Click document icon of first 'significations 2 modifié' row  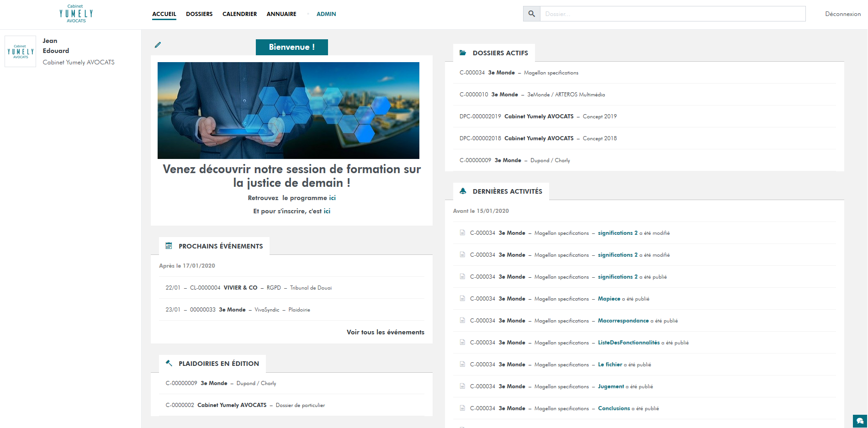tap(462, 233)
